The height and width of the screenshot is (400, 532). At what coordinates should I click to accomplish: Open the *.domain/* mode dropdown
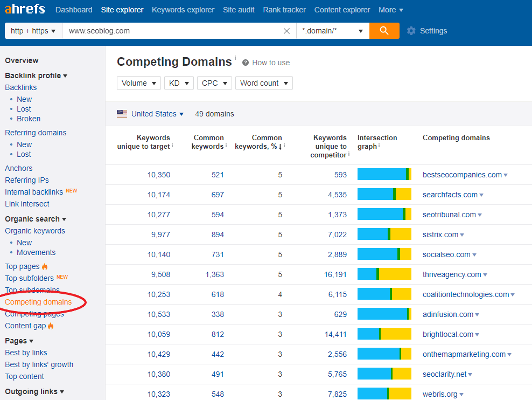tap(333, 31)
